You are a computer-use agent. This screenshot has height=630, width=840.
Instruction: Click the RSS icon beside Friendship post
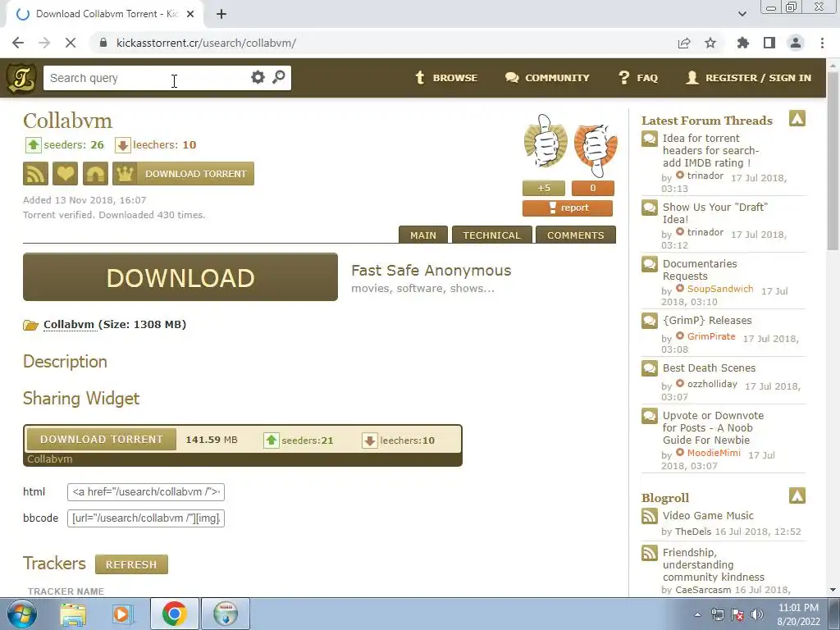pyautogui.click(x=650, y=553)
